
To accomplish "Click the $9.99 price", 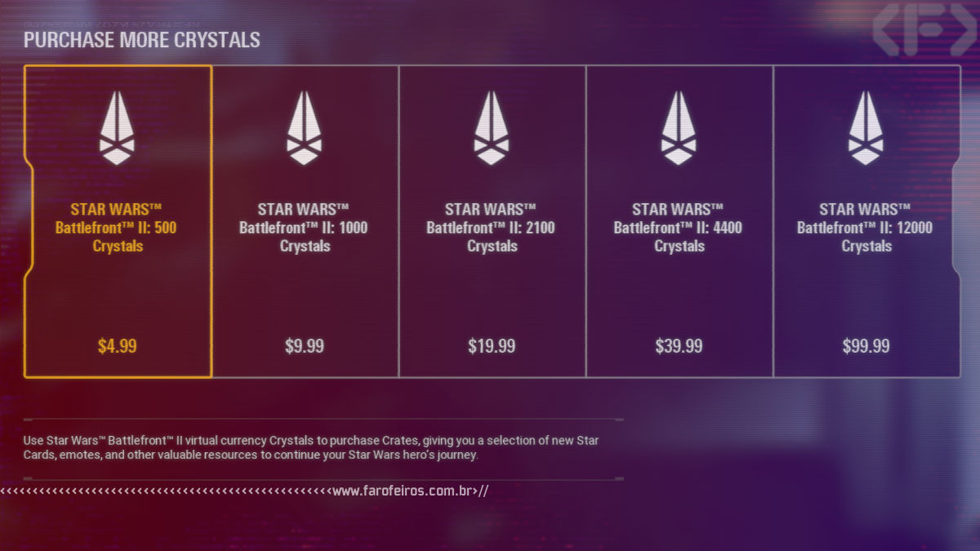I will (x=305, y=345).
